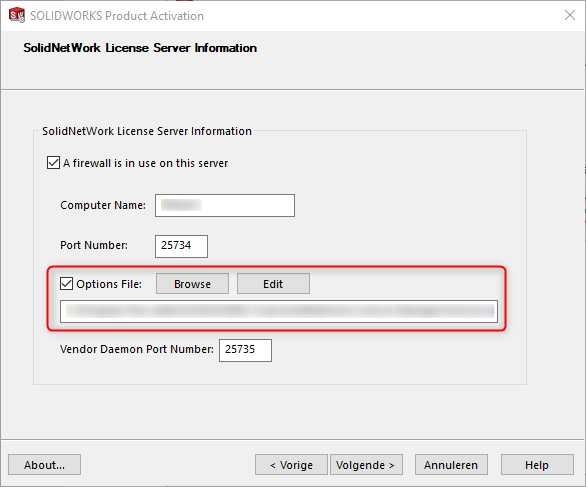Click the 'Port Number:' label
This screenshot has height=487, width=586.
tap(94, 245)
